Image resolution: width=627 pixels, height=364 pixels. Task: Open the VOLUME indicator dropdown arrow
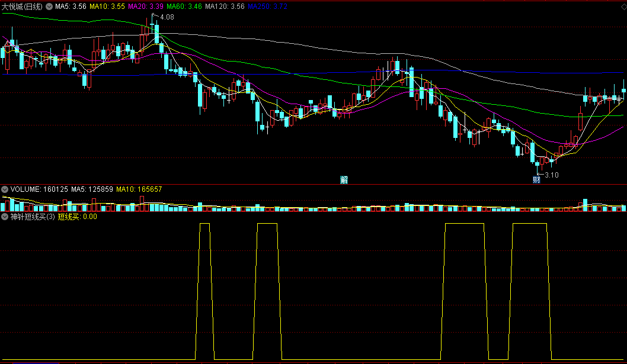(5, 189)
